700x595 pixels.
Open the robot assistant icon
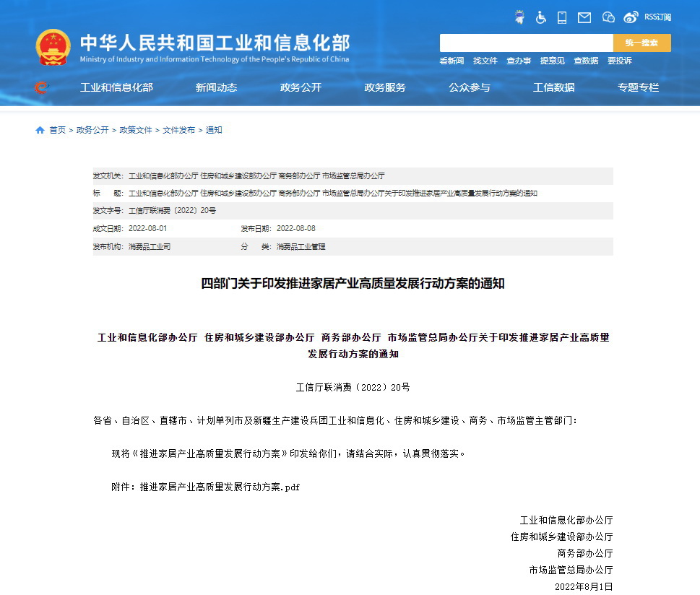coord(519,17)
